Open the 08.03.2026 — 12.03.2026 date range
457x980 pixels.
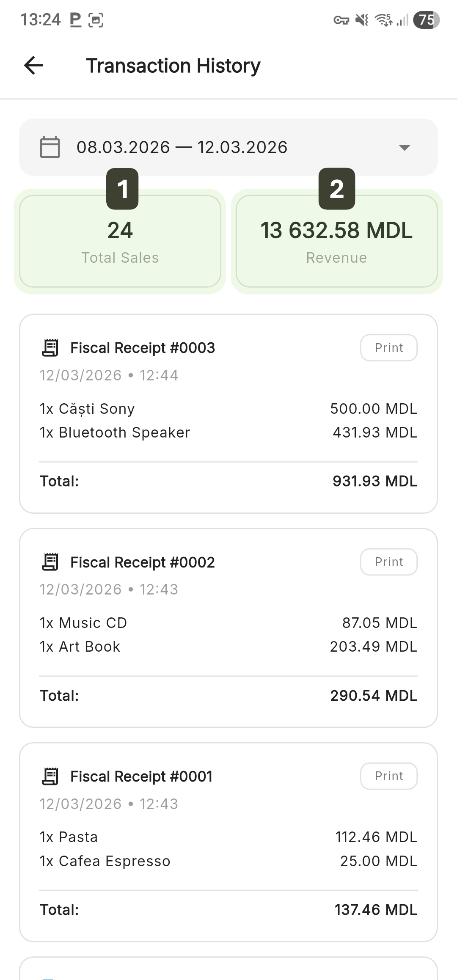click(x=182, y=147)
